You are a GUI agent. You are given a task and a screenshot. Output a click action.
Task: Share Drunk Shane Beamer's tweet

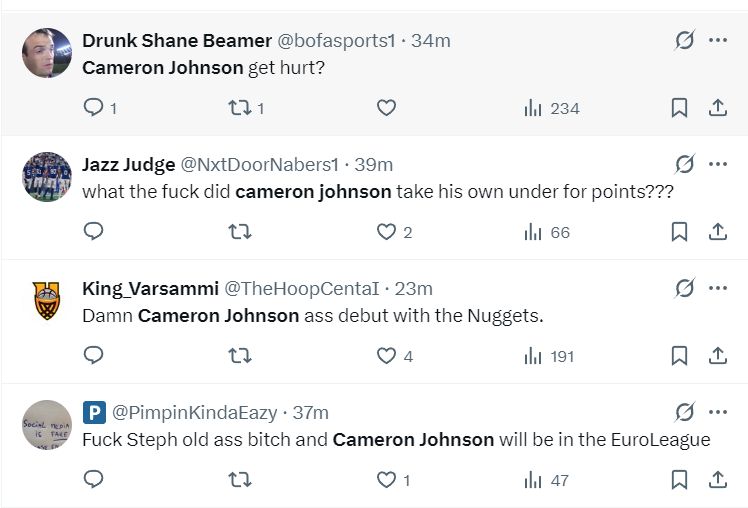717,108
